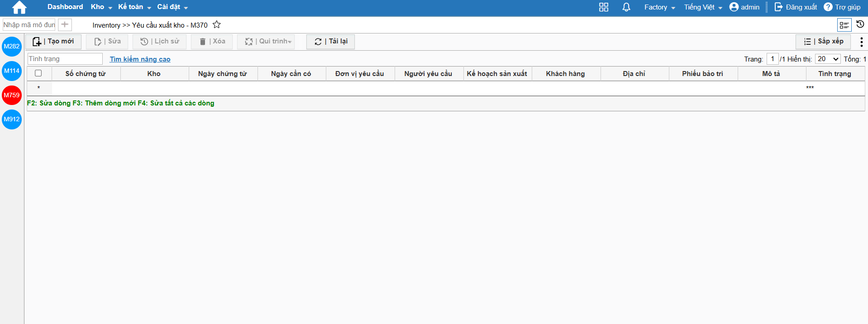
Task: Sort by Ngày chứng từ column
Action: click(x=223, y=74)
